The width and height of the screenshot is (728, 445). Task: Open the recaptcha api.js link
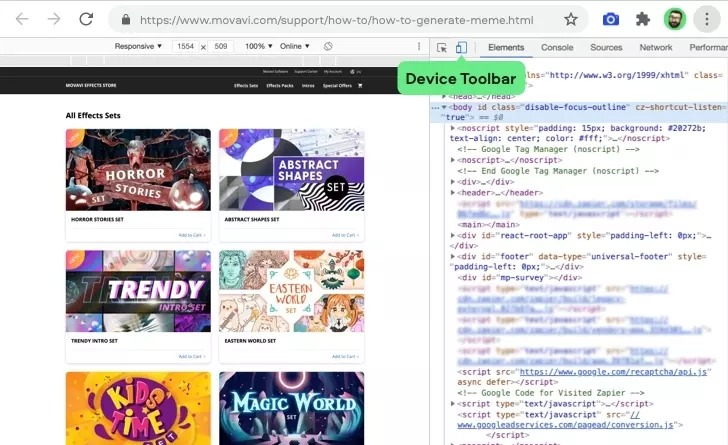pos(613,372)
